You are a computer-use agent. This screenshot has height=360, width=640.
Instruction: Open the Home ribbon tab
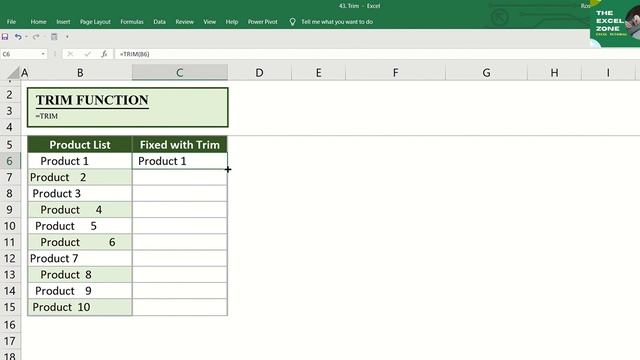click(38, 22)
